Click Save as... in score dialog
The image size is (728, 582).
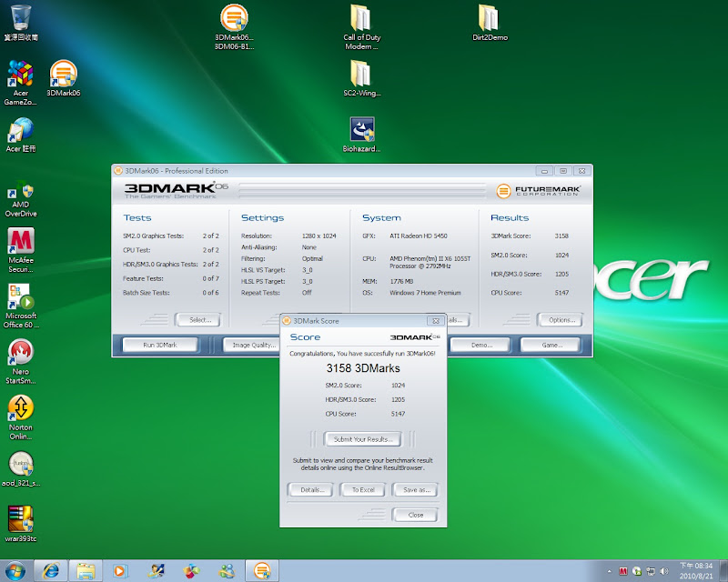coord(416,489)
